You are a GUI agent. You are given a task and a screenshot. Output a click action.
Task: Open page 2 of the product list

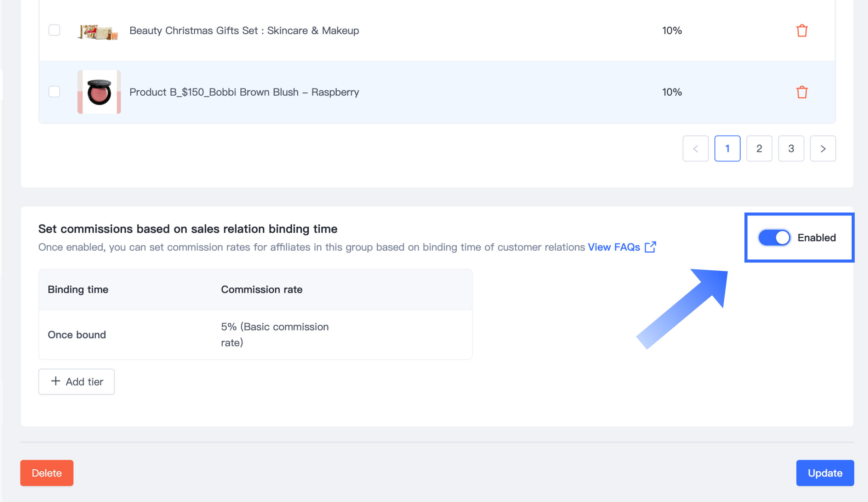[x=759, y=148]
